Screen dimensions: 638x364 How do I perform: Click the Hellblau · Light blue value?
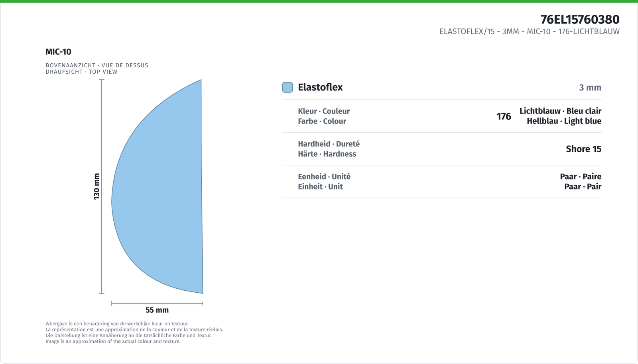click(x=564, y=121)
